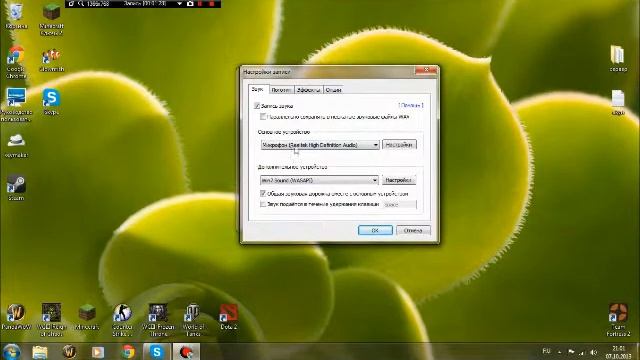Launch the Minecraft shortcut in the bottom desktop row
The height and width of the screenshot is (360, 640).
point(87,317)
